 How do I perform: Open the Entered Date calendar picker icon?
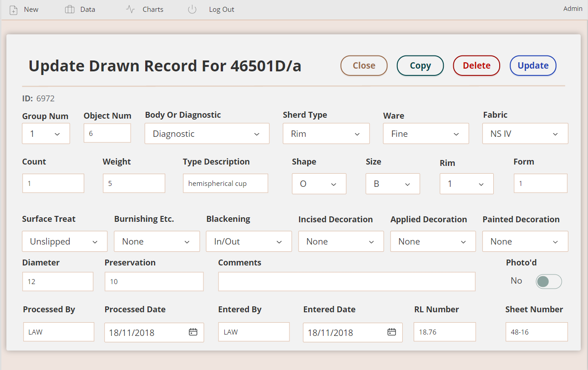[x=391, y=332]
